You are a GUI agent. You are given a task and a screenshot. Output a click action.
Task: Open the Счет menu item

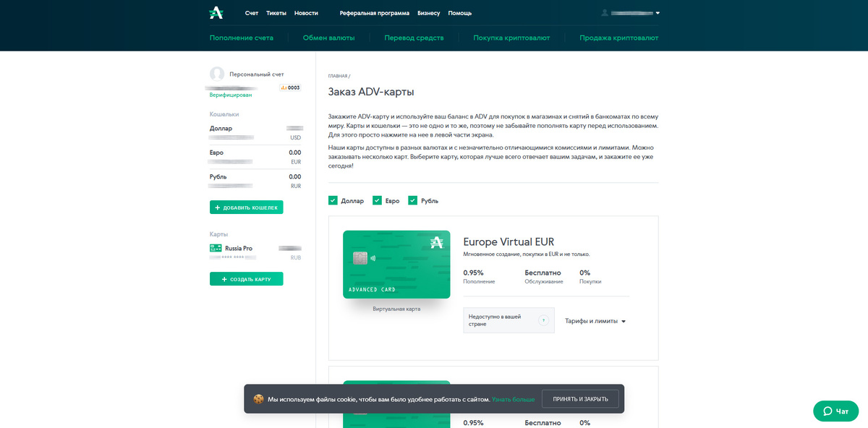pyautogui.click(x=252, y=13)
